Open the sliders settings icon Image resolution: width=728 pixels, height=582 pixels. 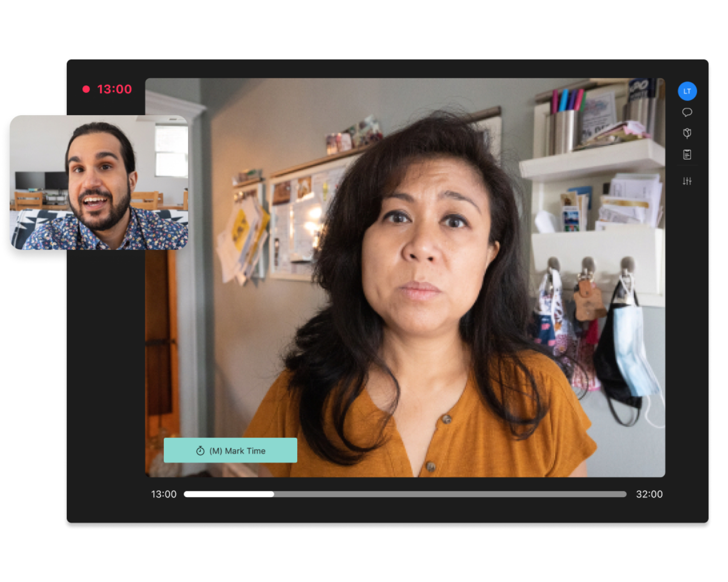(x=687, y=181)
